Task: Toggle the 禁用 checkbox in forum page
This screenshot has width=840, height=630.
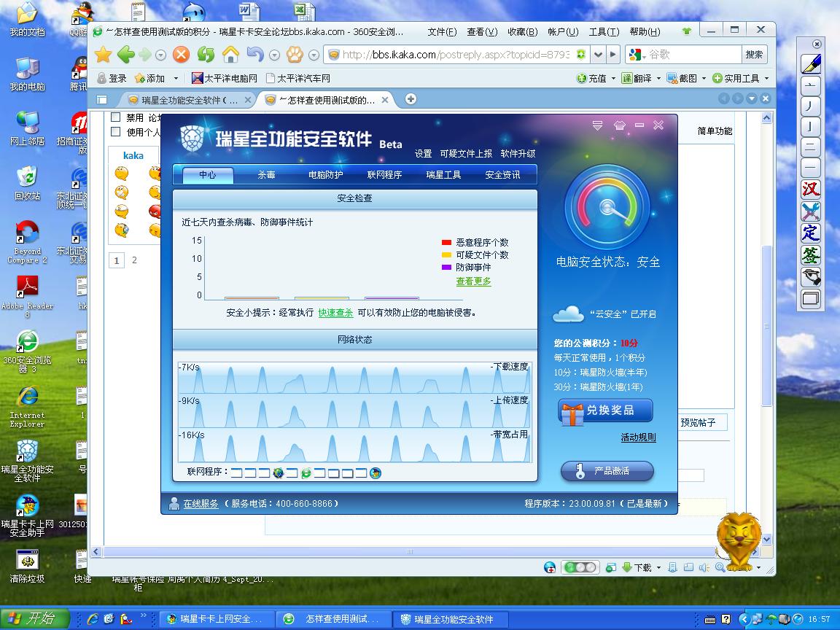Action: coord(115,117)
